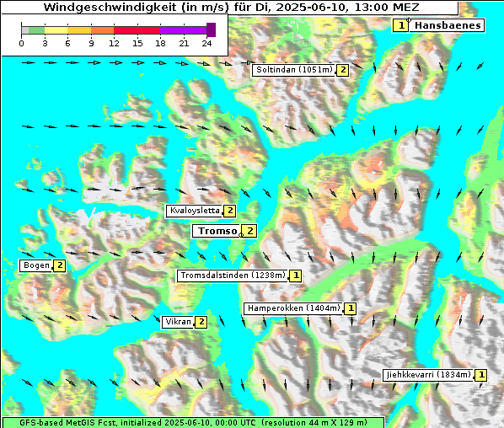The width and height of the screenshot is (504, 428).
Task: Click the wind value badge next to Soltindan
Action: pos(343,70)
